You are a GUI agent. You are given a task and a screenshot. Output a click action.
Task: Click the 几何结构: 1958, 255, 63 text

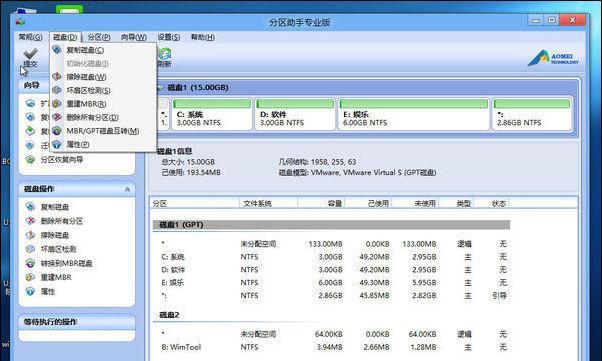coord(317,162)
